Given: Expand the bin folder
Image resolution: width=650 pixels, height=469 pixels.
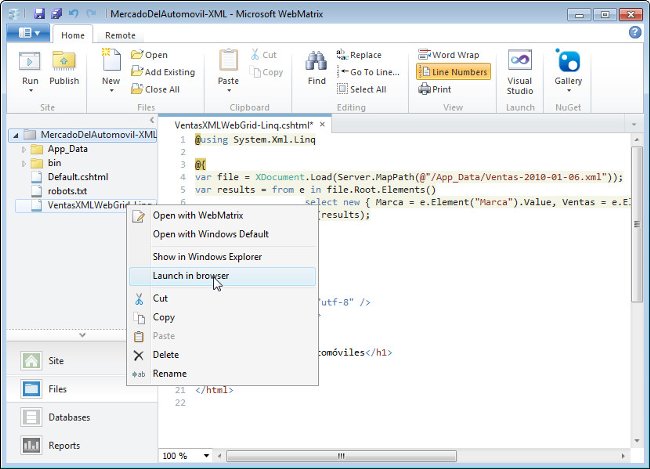Looking at the screenshot, I should pyautogui.click(x=24, y=163).
